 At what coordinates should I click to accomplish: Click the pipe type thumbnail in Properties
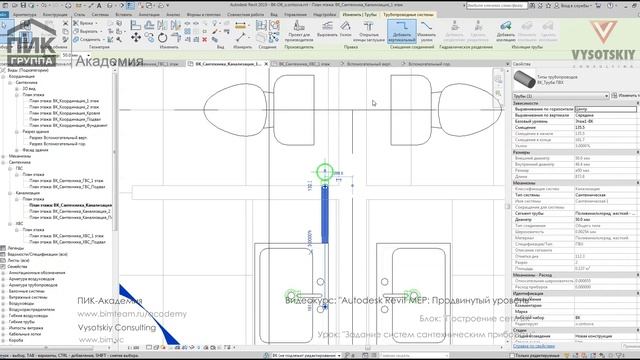point(524,79)
